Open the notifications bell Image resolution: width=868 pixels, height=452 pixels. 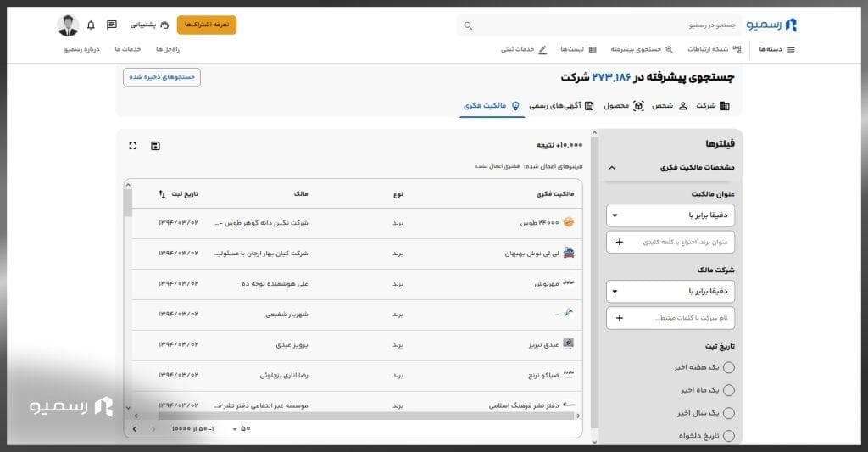91,25
